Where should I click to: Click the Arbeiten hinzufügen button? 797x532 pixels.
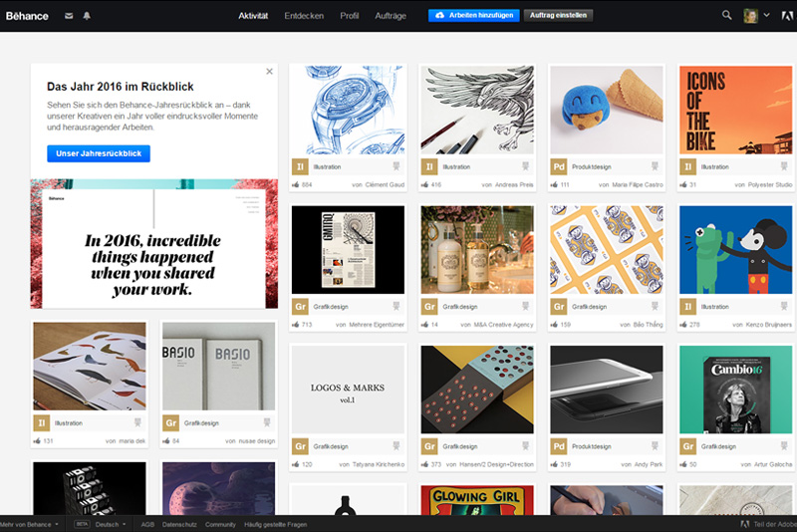coord(471,16)
